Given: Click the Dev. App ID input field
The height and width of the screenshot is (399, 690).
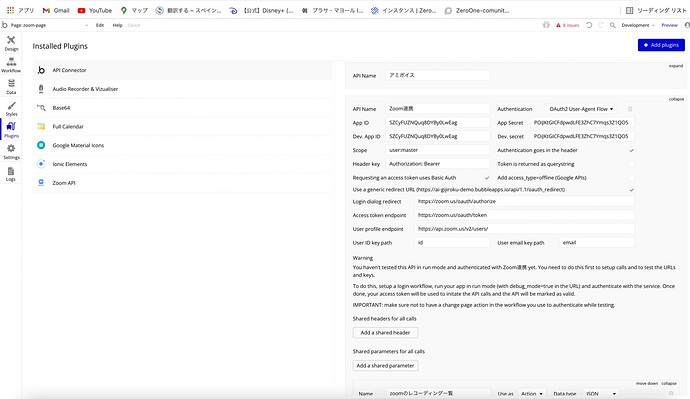Looking at the screenshot, I should [438, 136].
